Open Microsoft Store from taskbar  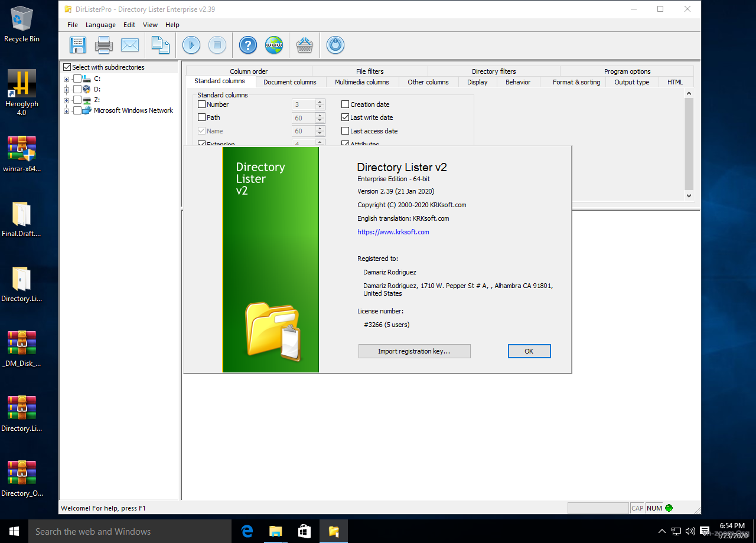(305, 531)
